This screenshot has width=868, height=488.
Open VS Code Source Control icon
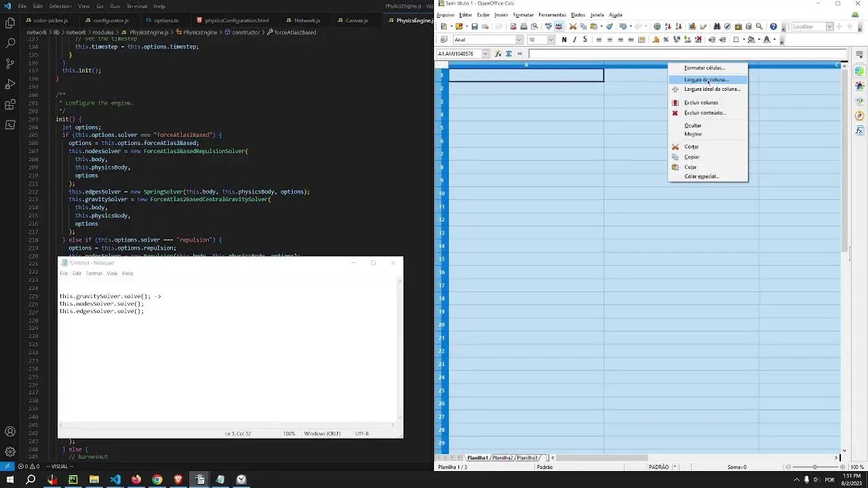[x=10, y=63]
